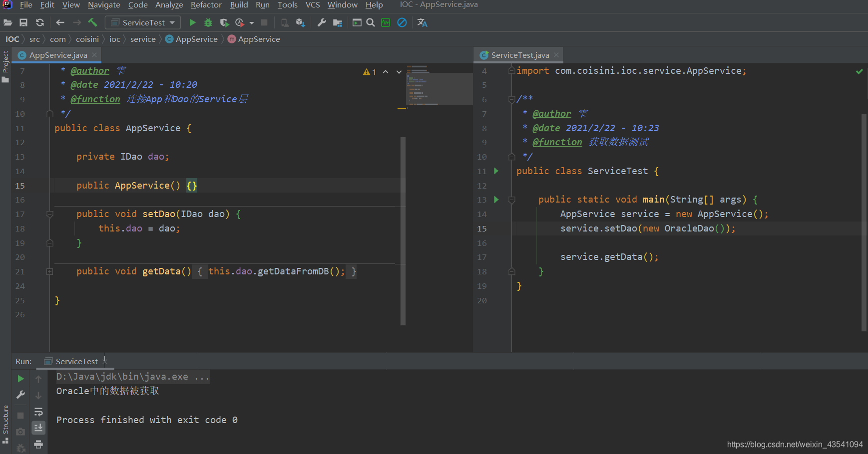Click the AppService class breadcrumb

coord(192,39)
